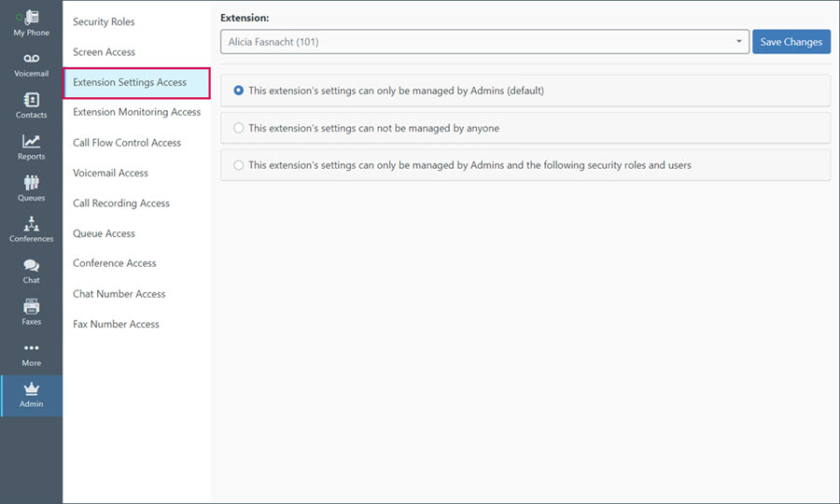Choose 'can not be managed by anyone' option
Screen dimensions: 840x504
click(238, 128)
